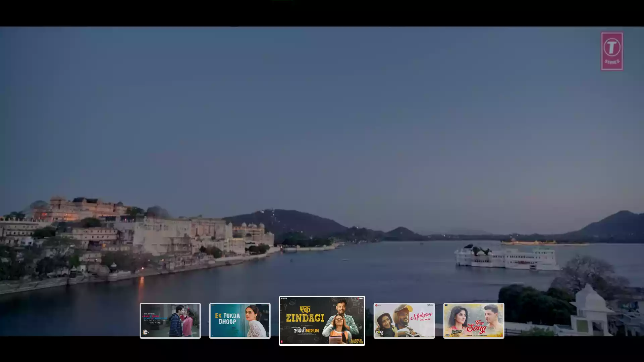Click the Releasing On 13 March 2020 badge

pos(357,341)
